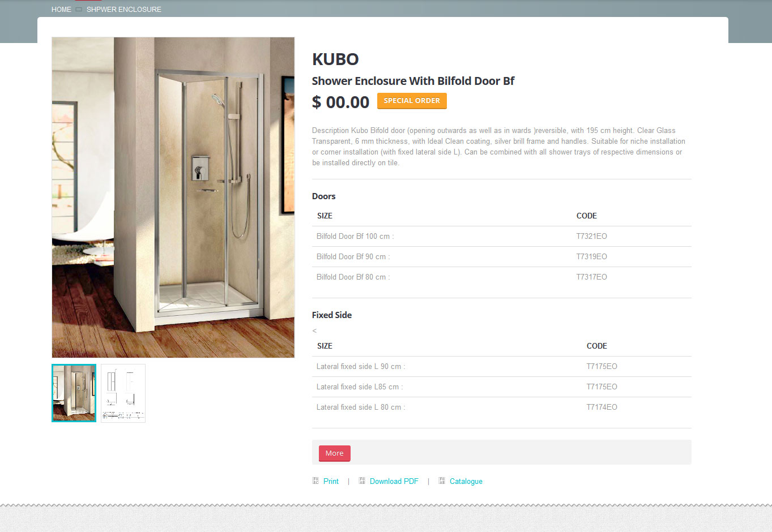The height and width of the screenshot is (532, 772).
Task: Select Lateral fixed side L 90 cm row
Action: (502, 367)
